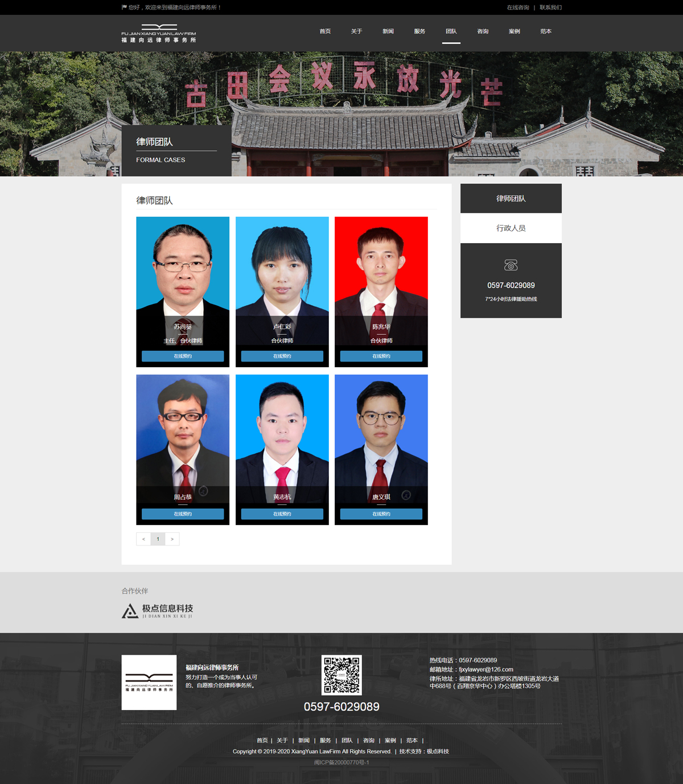Click the flag icon beside welcome message
Screen dimensions: 683x784
tap(124, 7)
